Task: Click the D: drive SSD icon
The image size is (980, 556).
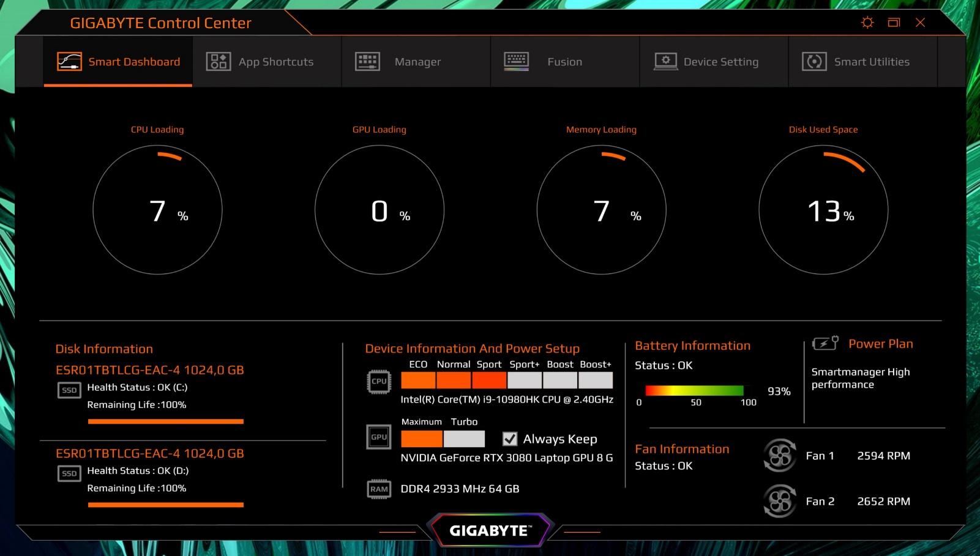Action: point(69,473)
